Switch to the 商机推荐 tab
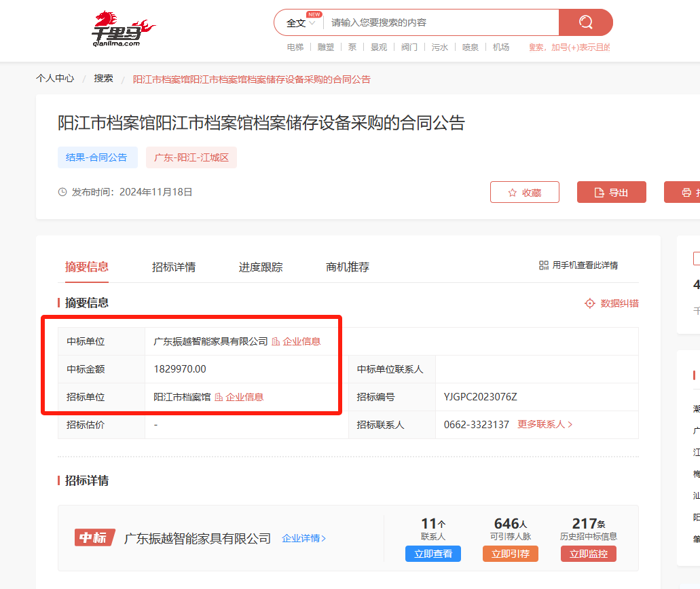 click(x=348, y=267)
